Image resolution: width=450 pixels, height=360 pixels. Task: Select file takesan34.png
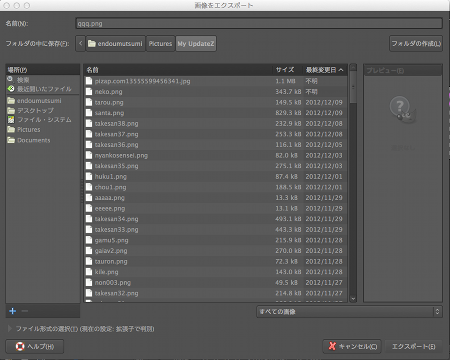pos(216,219)
